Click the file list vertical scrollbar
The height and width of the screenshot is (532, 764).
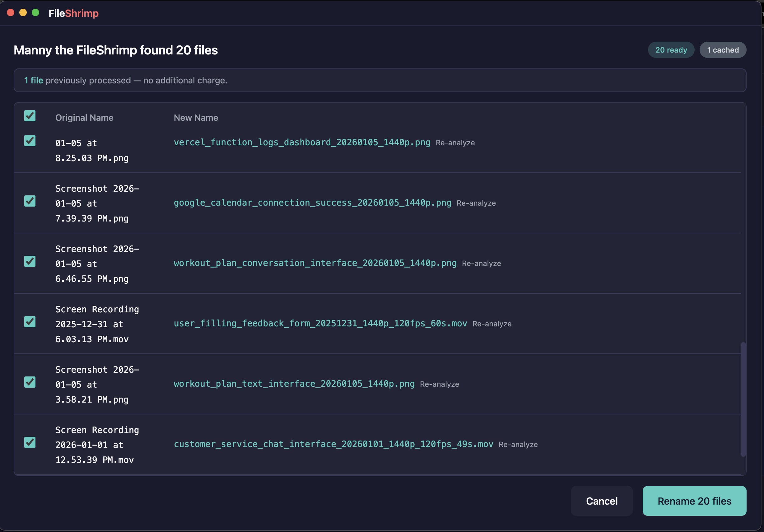click(743, 399)
